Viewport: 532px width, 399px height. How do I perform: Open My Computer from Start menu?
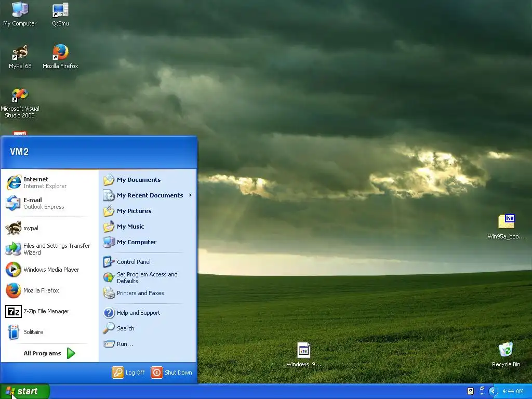pyautogui.click(x=148, y=242)
